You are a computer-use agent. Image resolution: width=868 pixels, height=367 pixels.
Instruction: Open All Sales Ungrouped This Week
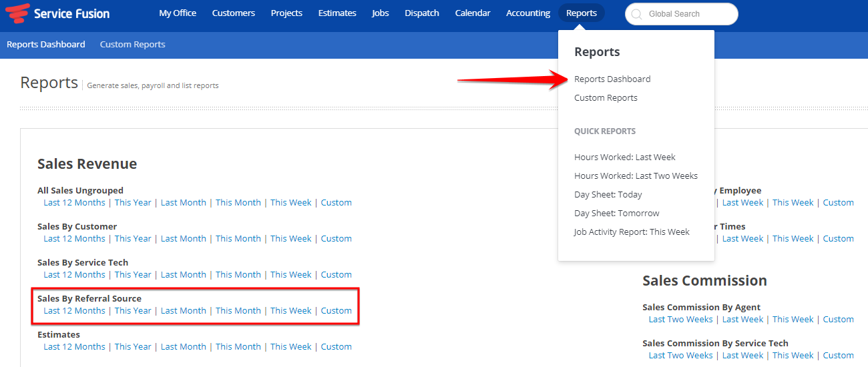[x=291, y=203]
